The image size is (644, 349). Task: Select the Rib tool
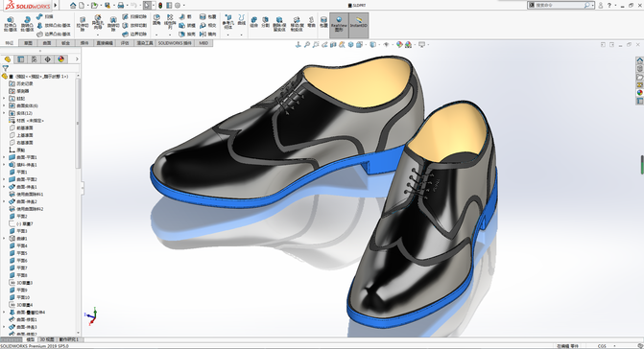tap(185, 17)
